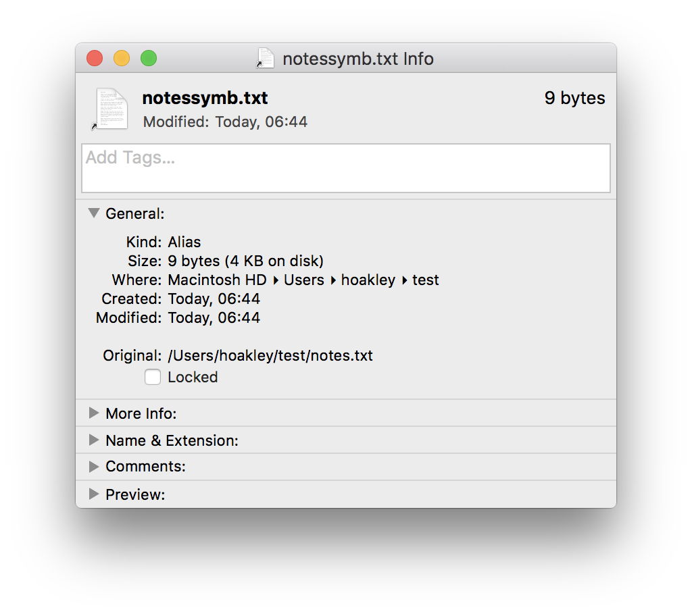Click the Add Tags field
This screenshot has height=616, width=692.
(x=345, y=168)
